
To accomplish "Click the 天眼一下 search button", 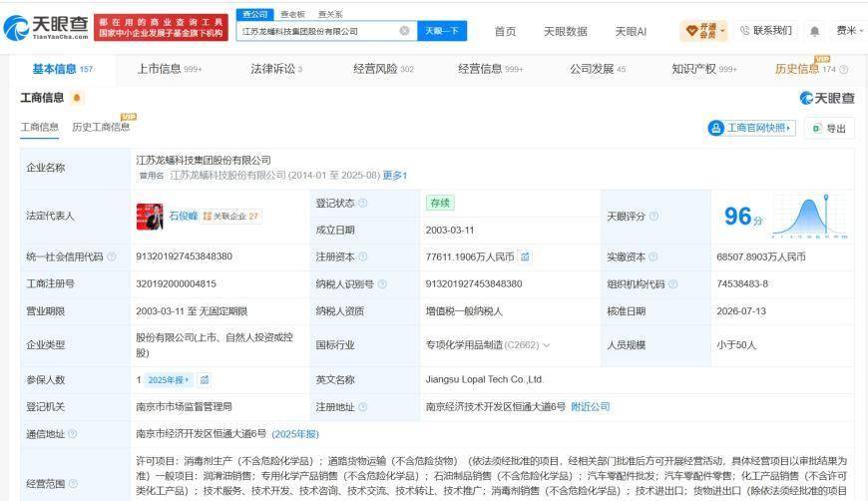I will [x=442, y=31].
